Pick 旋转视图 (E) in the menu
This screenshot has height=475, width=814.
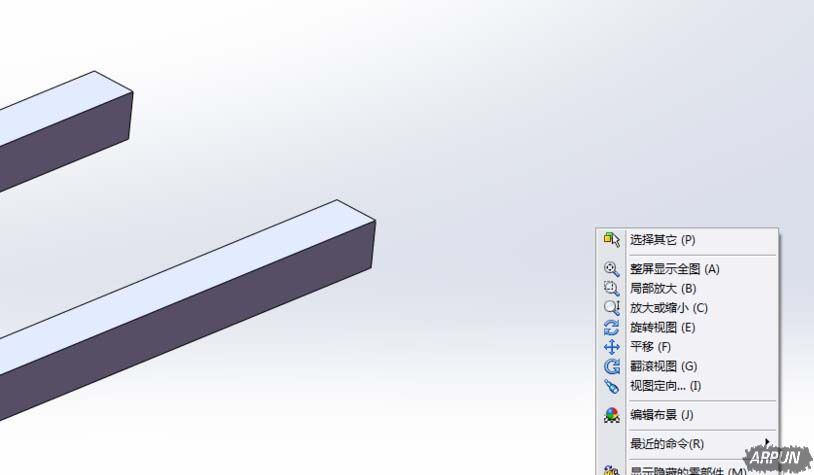click(x=687, y=328)
